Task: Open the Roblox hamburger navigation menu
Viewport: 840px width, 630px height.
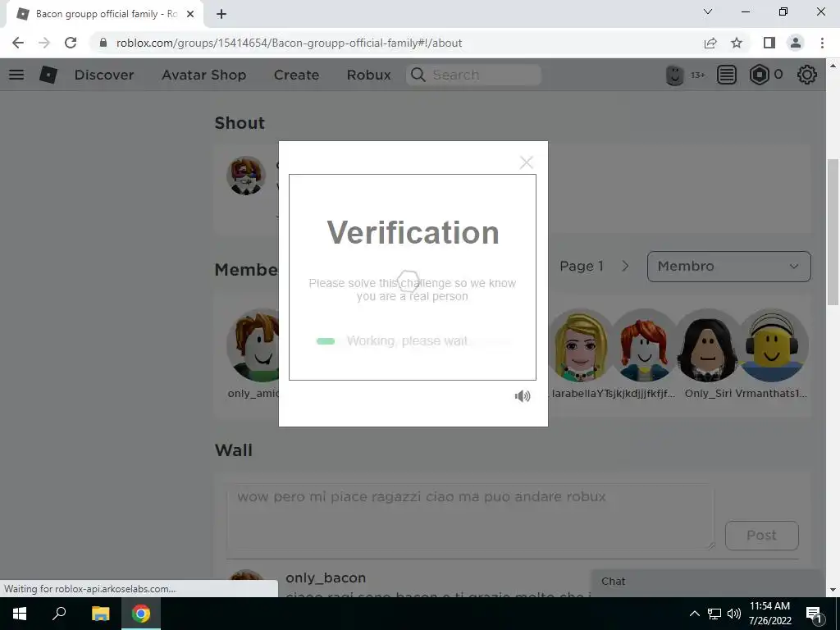Action: 16,75
